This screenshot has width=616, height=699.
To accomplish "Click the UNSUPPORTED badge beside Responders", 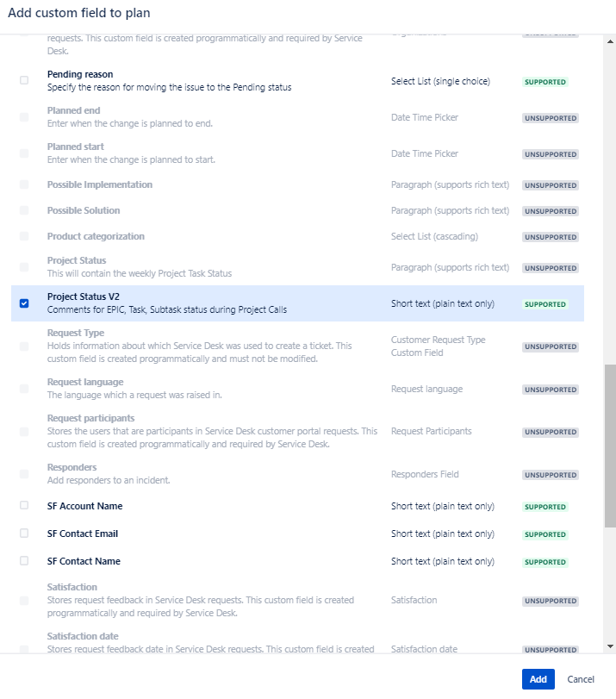I will point(551,475).
